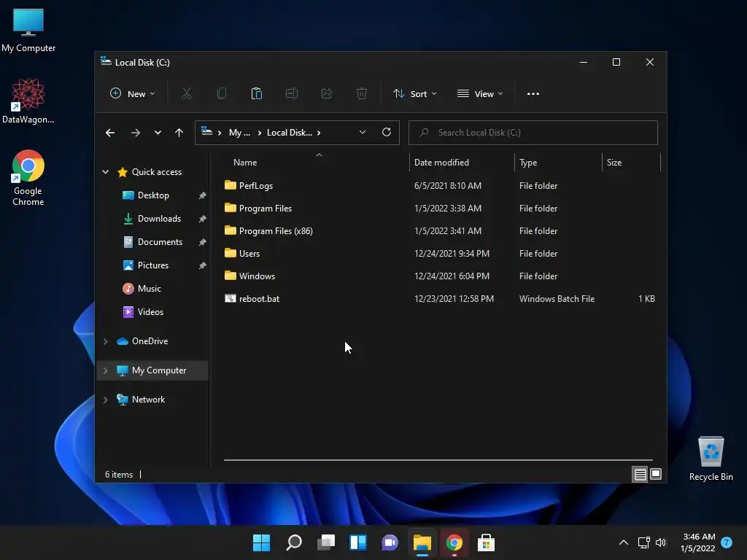Viewport: 747px width, 560px height.
Task: Unpin Desktop using its pin icon
Action: 203,195
